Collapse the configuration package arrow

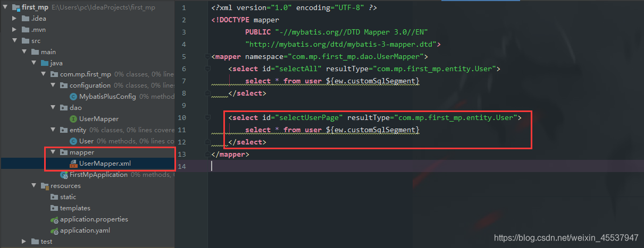[x=53, y=85]
